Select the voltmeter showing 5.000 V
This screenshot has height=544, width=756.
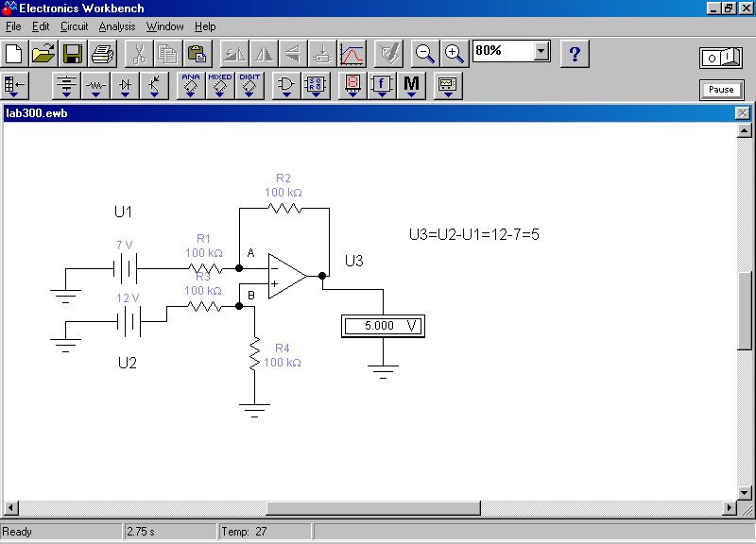[x=384, y=326]
